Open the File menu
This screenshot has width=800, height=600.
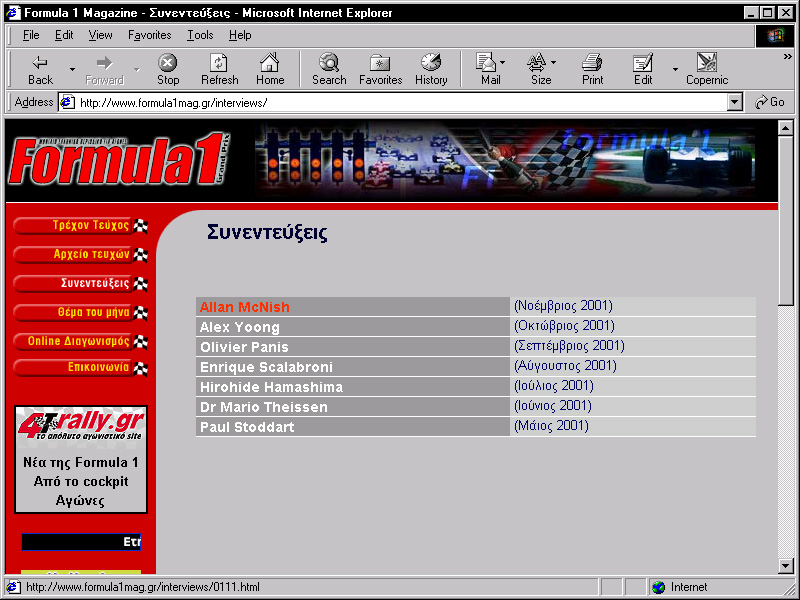(x=31, y=35)
